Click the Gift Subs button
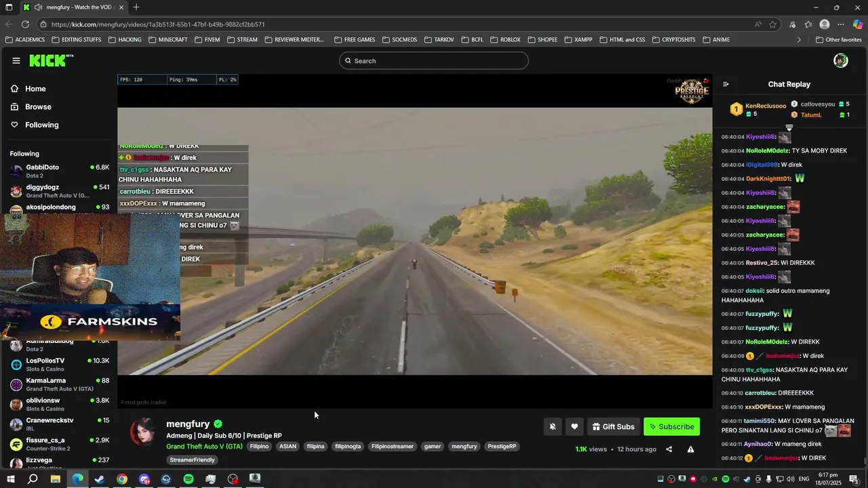 pyautogui.click(x=613, y=426)
